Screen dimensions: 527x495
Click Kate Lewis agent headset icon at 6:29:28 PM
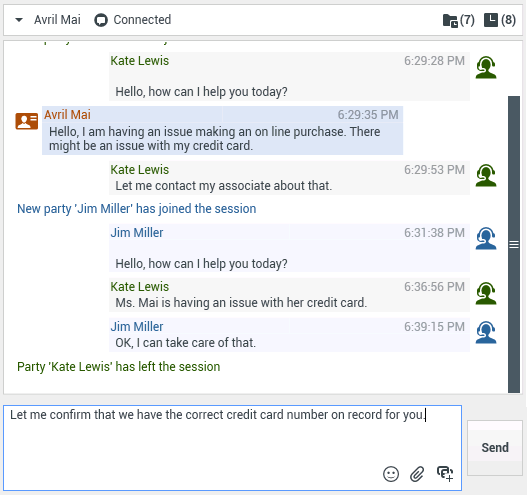coord(486,68)
